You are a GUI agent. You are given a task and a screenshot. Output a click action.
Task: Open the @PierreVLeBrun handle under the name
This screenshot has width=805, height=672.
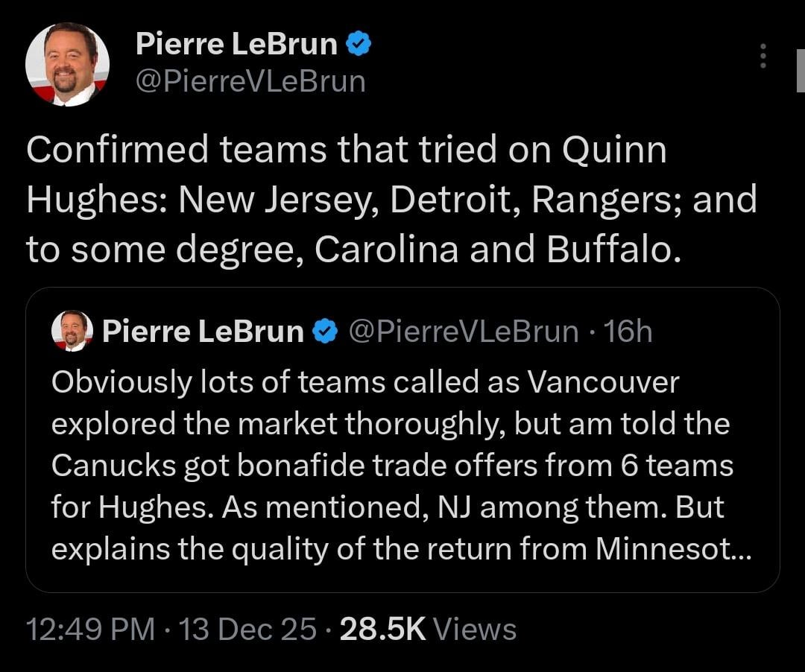(x=251, y=81)
